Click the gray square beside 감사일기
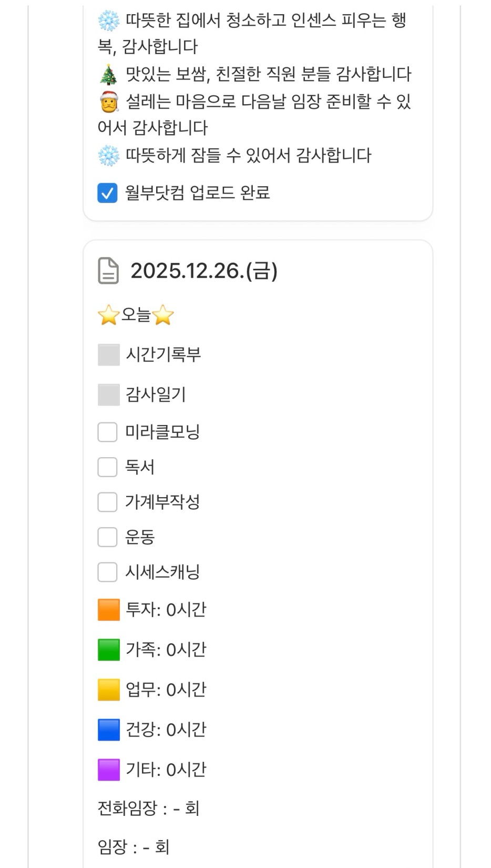Screen dimensions: 491x868 [109, 395]
